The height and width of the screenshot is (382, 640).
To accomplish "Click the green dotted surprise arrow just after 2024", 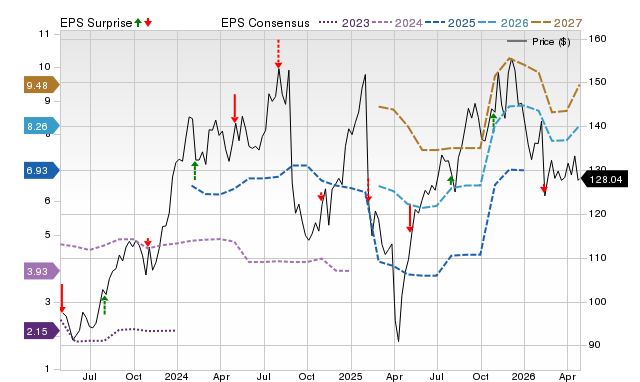I will pos(195,171).
